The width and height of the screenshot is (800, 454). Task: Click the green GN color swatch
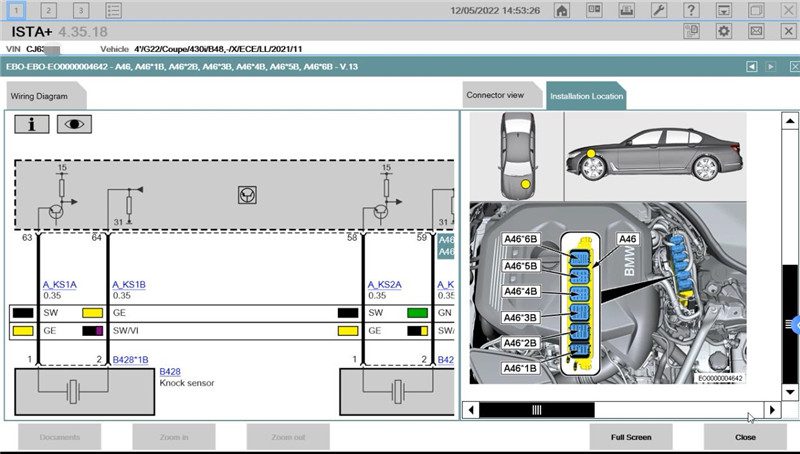[x=417, y=313]
